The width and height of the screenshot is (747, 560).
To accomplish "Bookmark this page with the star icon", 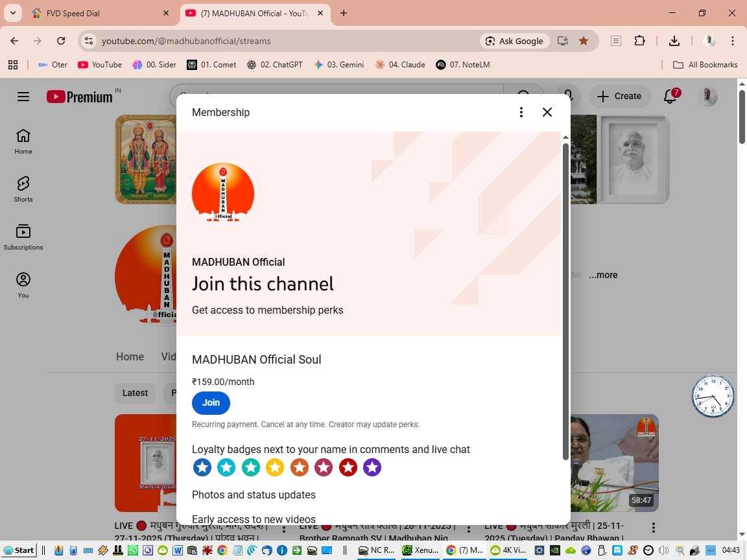I will [x=584, y=41].
